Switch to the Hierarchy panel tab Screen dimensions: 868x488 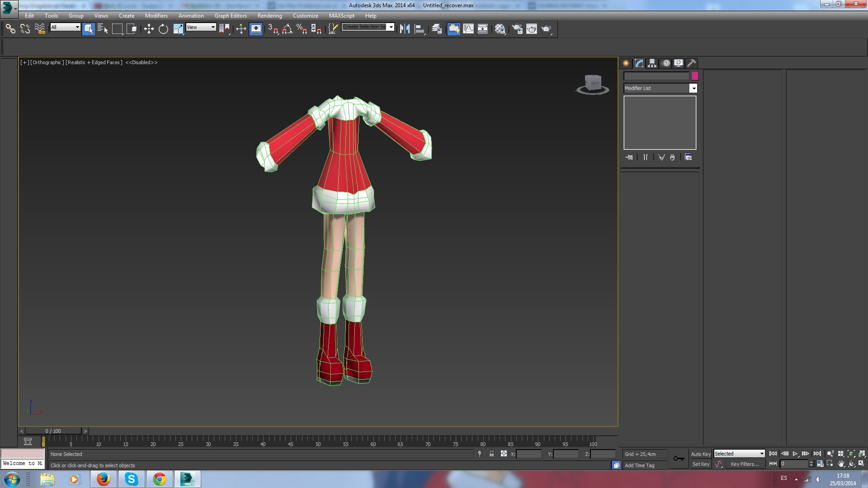(652, 63)
